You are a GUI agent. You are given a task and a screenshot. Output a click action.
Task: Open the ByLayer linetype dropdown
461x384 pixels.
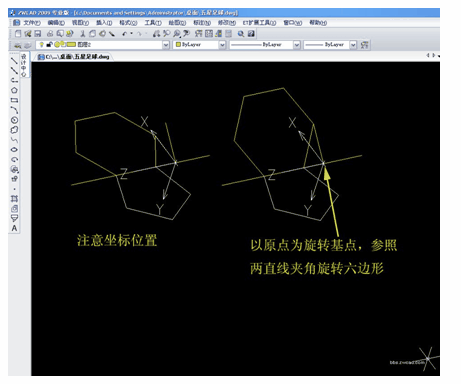pos(297,45)
